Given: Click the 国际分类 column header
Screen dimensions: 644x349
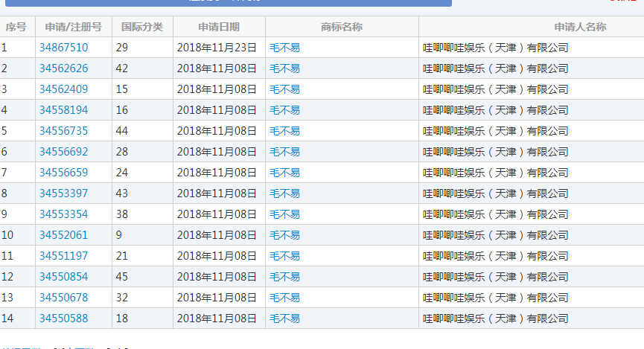Looking at the screenshot, I should pyautogui.click(x=142, y=27).
